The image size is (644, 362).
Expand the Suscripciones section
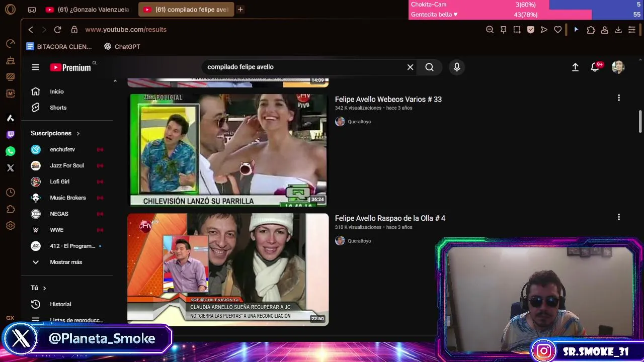[55, 133]
